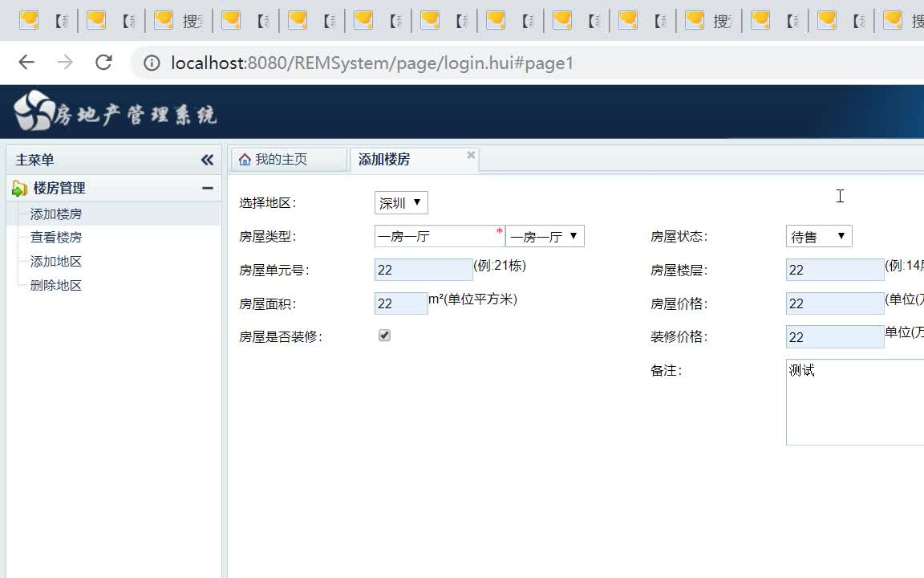Click the browser forward arrow

pyautogui.click(x=65, y=62)
